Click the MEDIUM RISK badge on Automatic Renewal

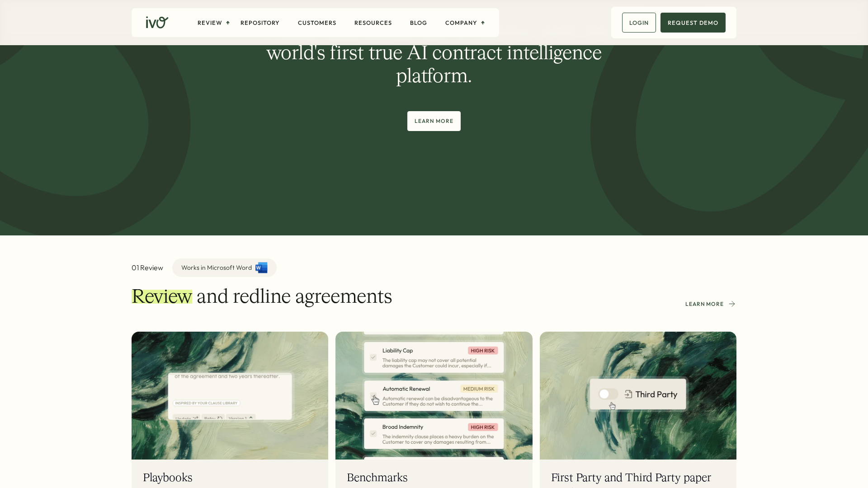pyautogui.click(x=479, y=389)
